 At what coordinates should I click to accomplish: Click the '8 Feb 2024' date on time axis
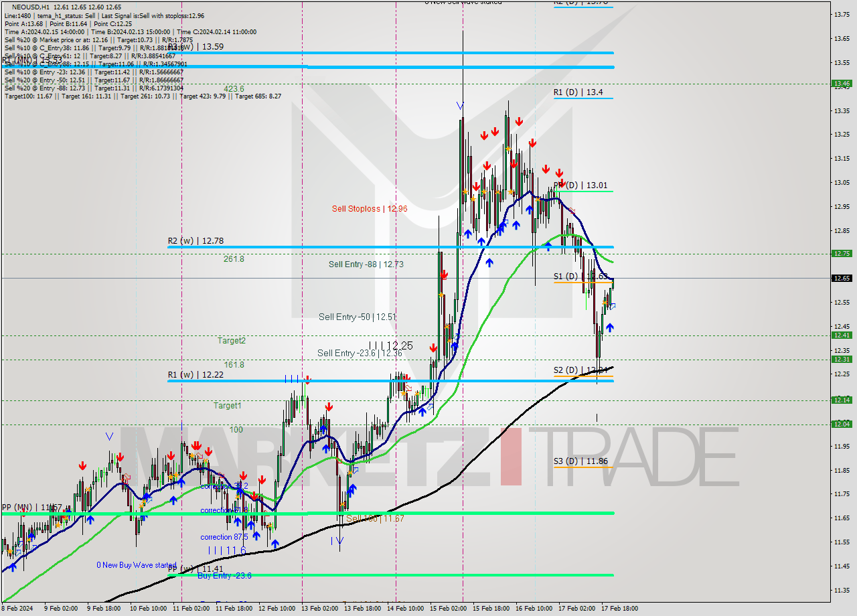click(x=18, y=609)
